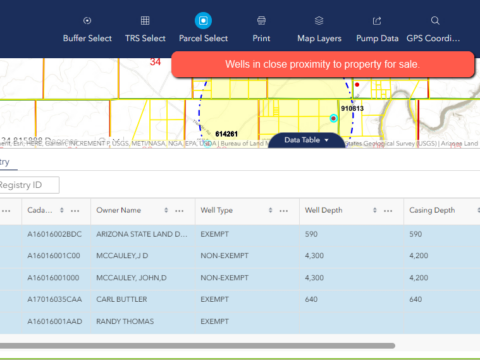Image resolution: width=480 pixels, height=360 pixels.
Task: Click owner MCCAULEY,J D
Action: pyautogui.click(x=122, y=256)
